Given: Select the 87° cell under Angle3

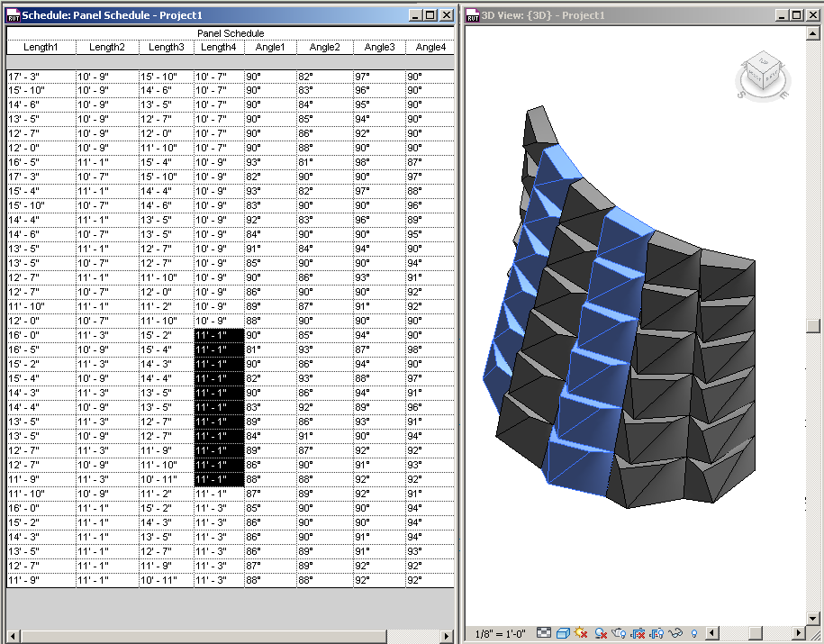Looking at the screenshot, I should coord(379,349).
